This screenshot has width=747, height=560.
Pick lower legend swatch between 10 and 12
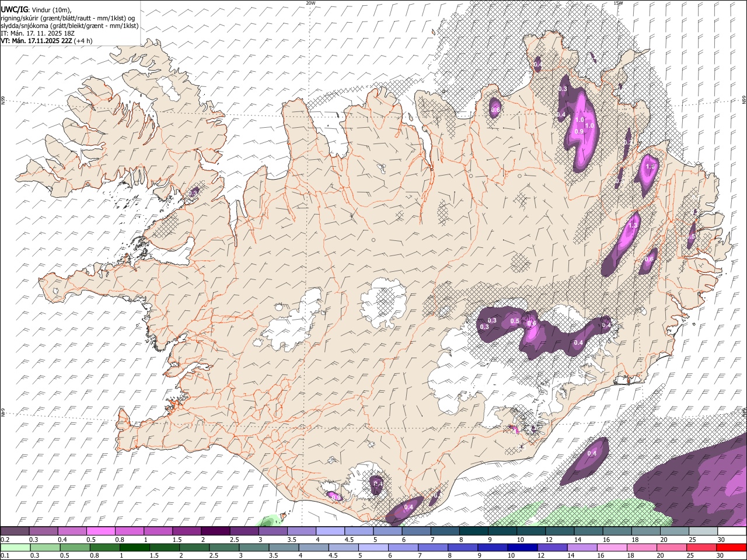pyautogui.click(x=522, y=547)
